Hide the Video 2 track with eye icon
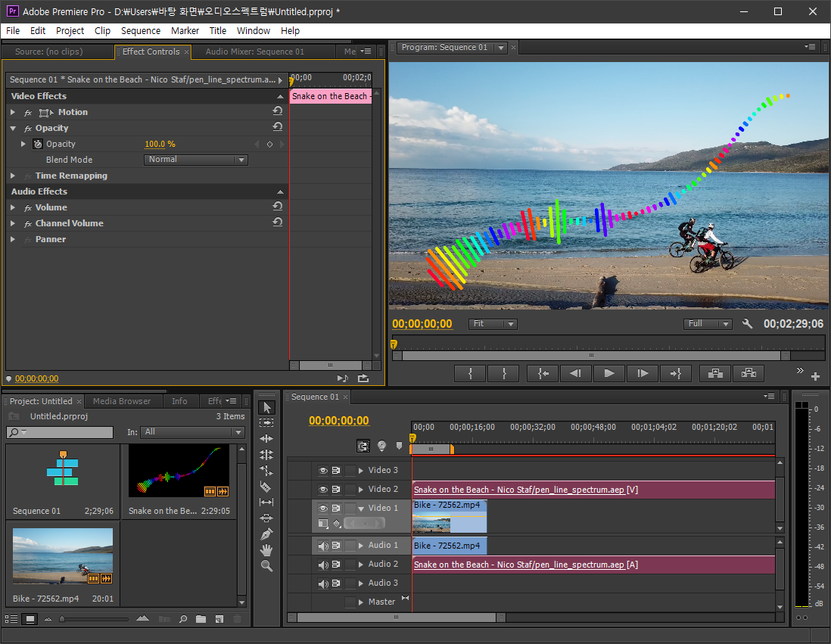The image size is (831, 644). point(323,490)
